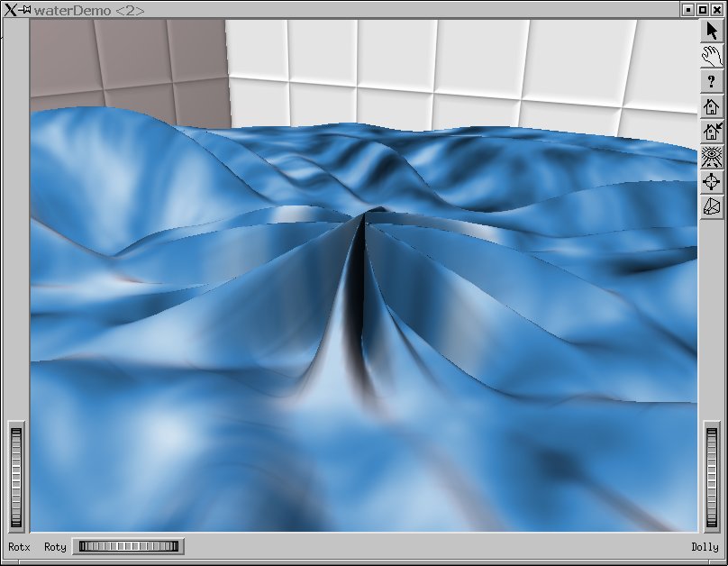This screenshot has width=728, height=566.
Task: Activate the Seek crosshair icon
Action: (x=711, y=181)
